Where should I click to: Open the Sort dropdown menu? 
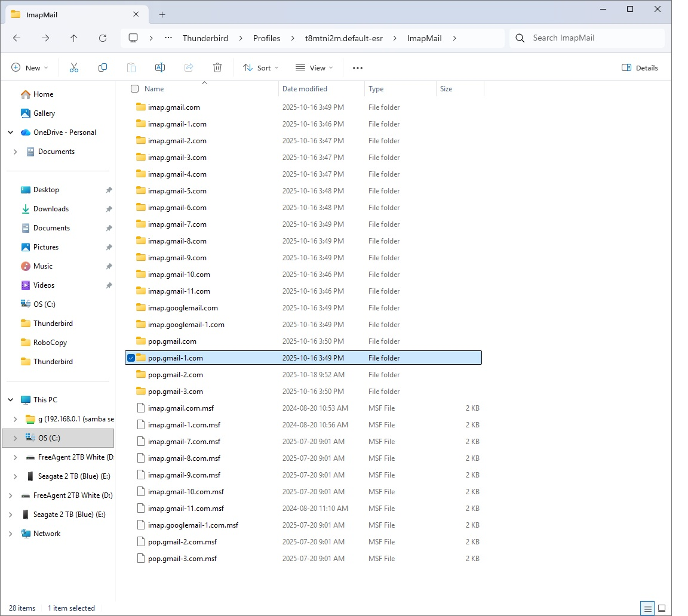click(261, 67)
